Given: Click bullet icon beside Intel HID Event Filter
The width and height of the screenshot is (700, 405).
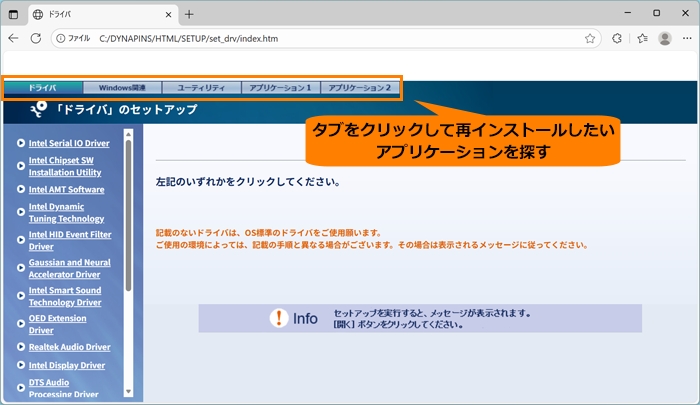Looking at the screenshot, I should [21, 240].
